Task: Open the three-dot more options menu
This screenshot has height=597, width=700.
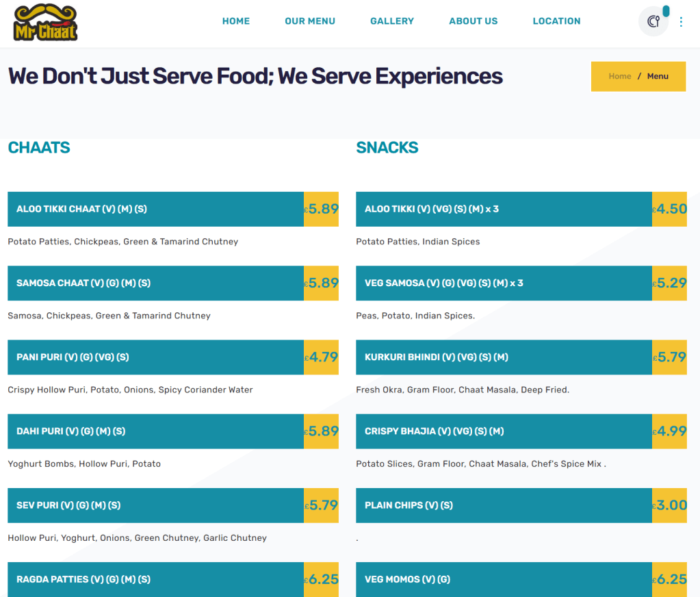Action: click(681, 22)
